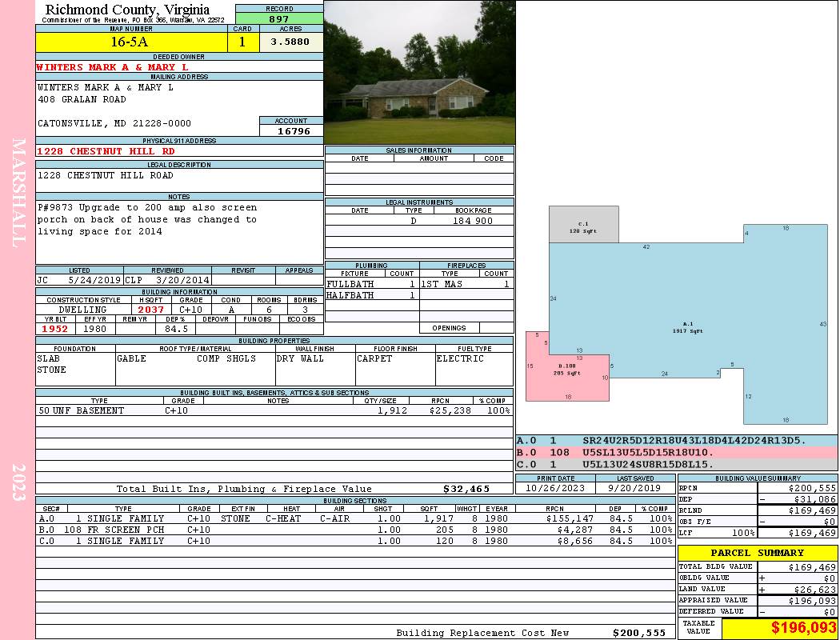
Task: Click foundation value SLAB
Action: point(48,358)
